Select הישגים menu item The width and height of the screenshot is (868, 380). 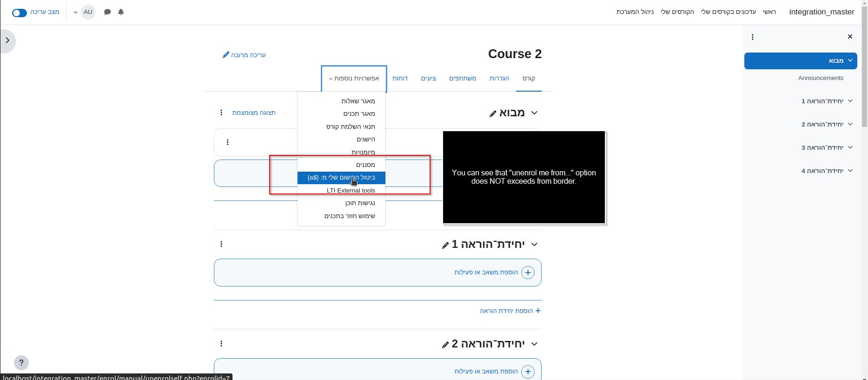(x=341, y=139)
